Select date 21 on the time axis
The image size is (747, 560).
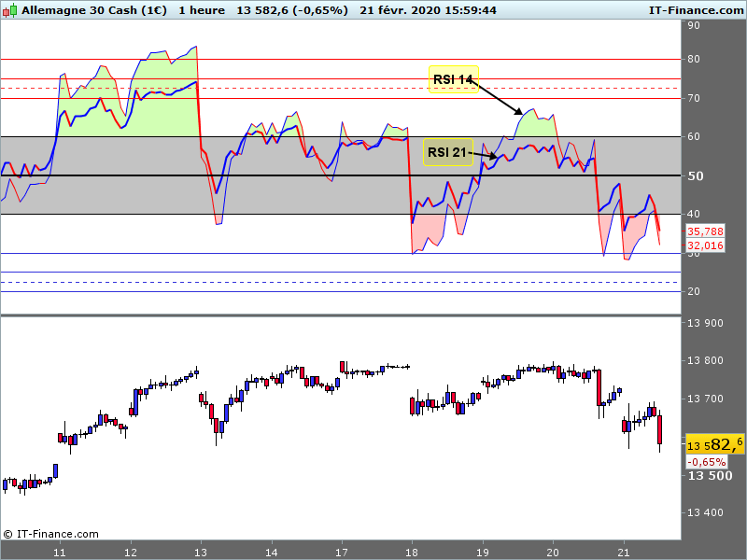[624, 552]
